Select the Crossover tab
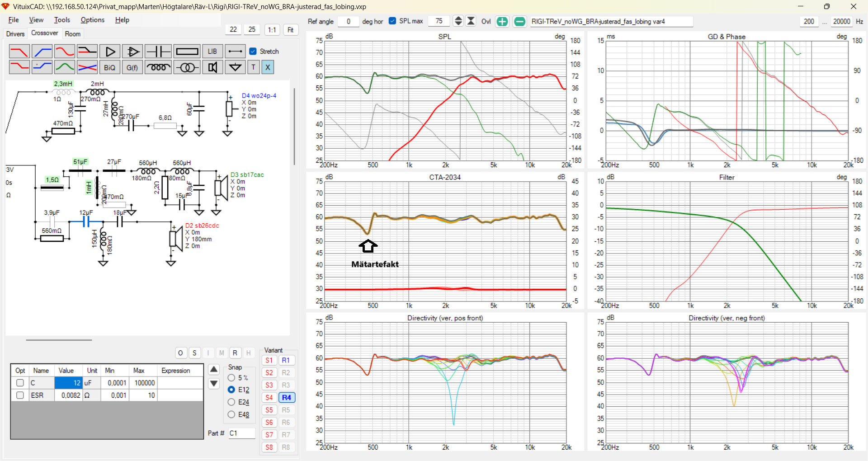Viewport: 868px width, 461px height. coord(44,33)
